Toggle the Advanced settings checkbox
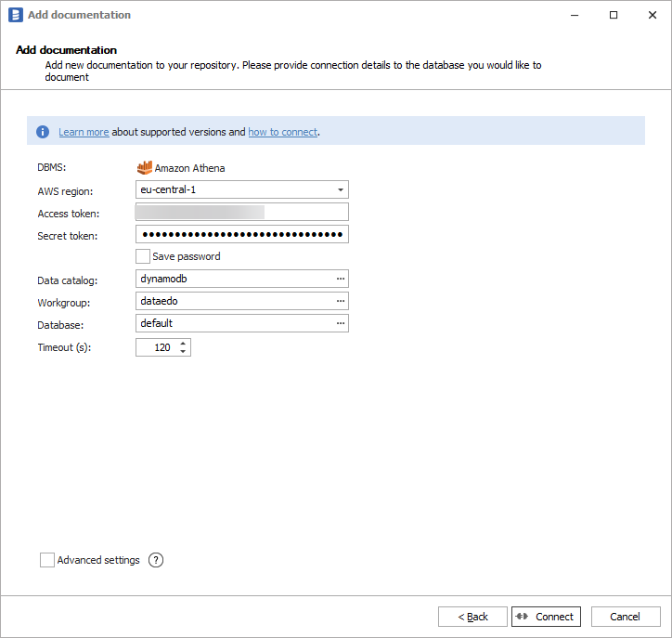 (47, 560)
